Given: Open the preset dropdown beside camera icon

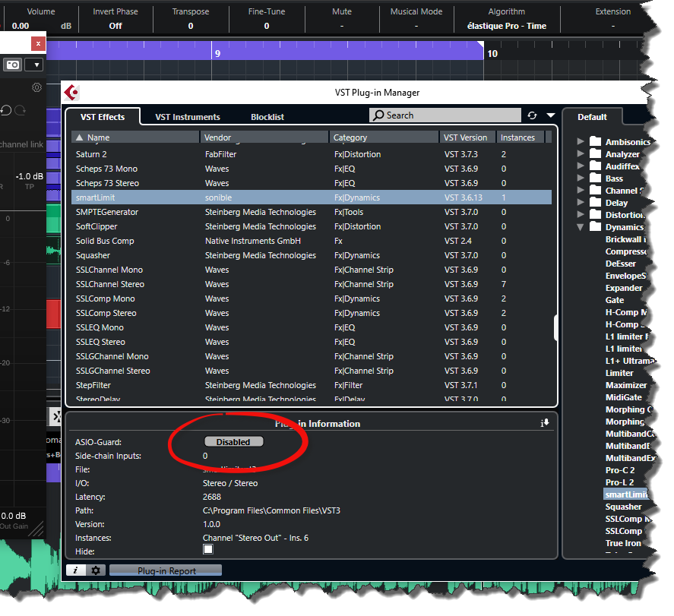Looking at the screenshot, I should click(x=35, y=65).
